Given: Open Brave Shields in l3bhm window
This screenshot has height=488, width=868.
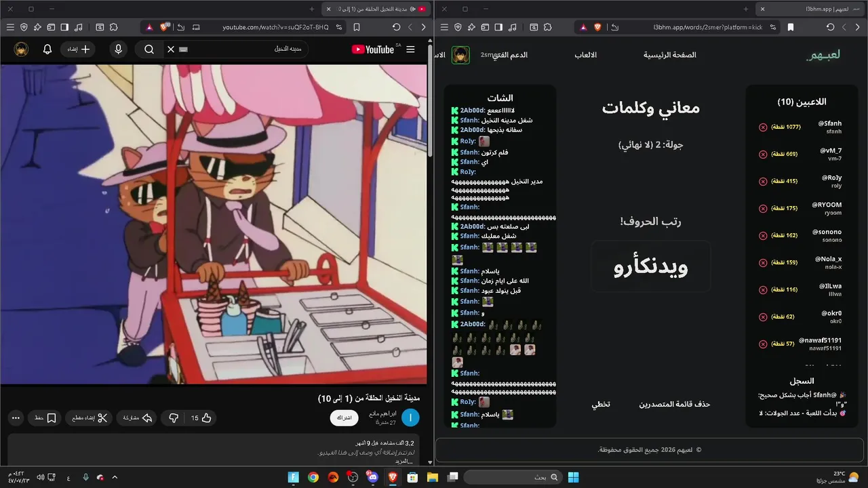Looking at the screenshot, I should click(597, 27).
